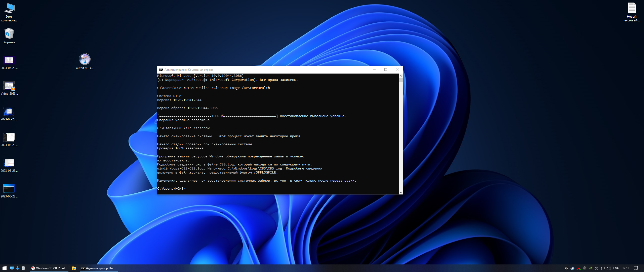Select the autoit-v3 setup desktop icon
644x272 pixels.
pos(85,59)
